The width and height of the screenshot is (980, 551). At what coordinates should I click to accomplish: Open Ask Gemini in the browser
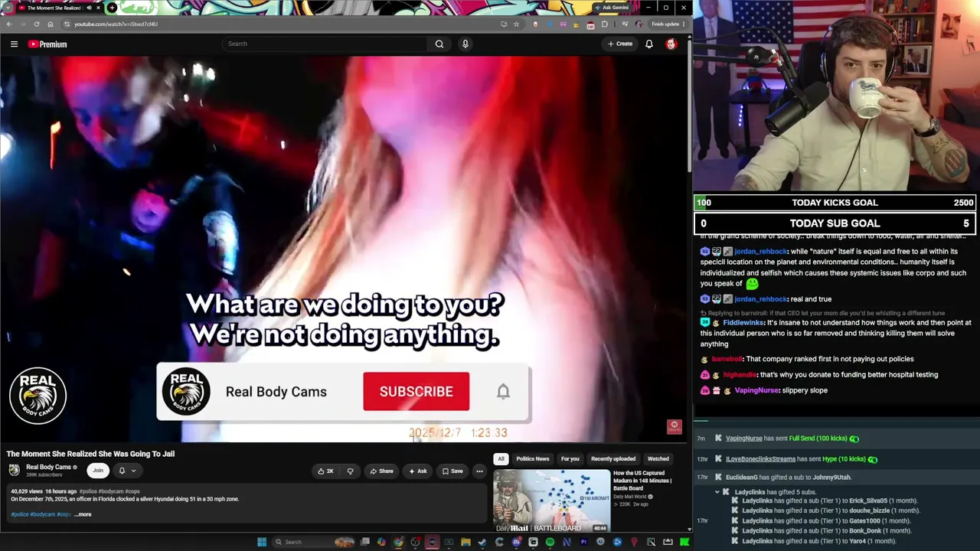pyautogui.click(x=612, y=8)
